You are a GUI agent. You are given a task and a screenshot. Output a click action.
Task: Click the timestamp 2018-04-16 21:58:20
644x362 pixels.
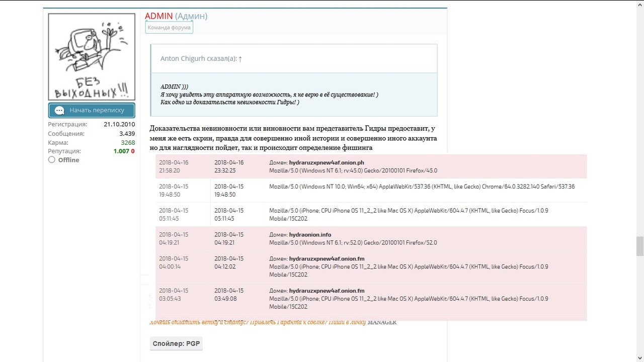174,166
